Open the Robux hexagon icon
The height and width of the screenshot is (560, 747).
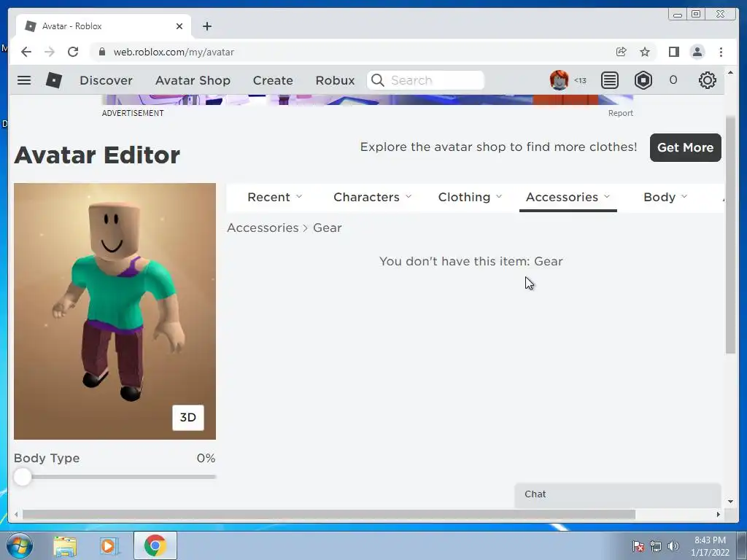coord(643,80)
